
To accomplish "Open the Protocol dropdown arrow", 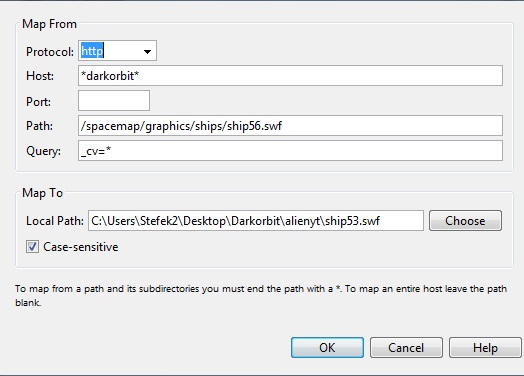I will (x=147, y=51).
